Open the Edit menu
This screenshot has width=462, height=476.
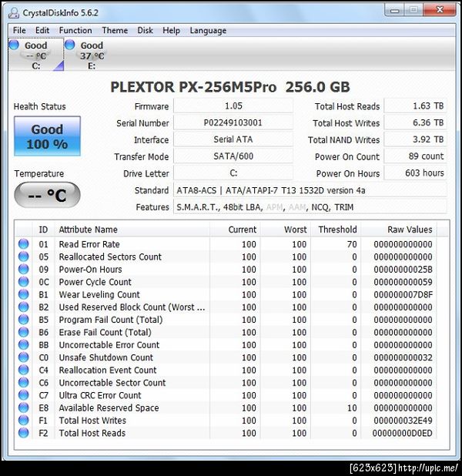coord(42,30)
